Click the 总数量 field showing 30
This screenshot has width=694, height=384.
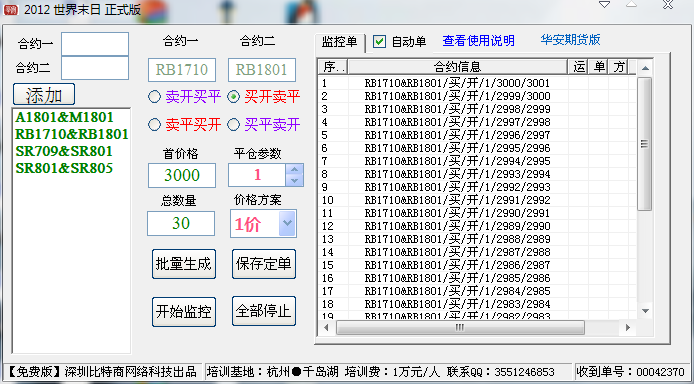click(181, 223)
